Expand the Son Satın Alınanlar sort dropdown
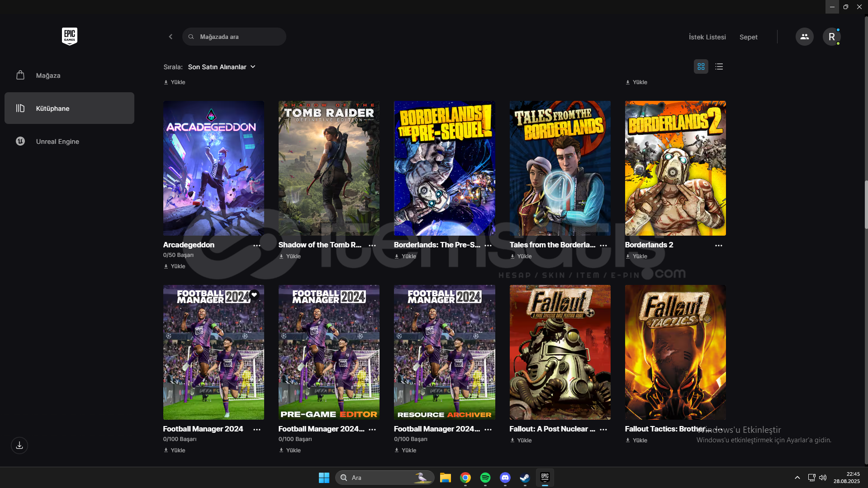This screenshot has width=868, height=488. click(x=222, y=66)
